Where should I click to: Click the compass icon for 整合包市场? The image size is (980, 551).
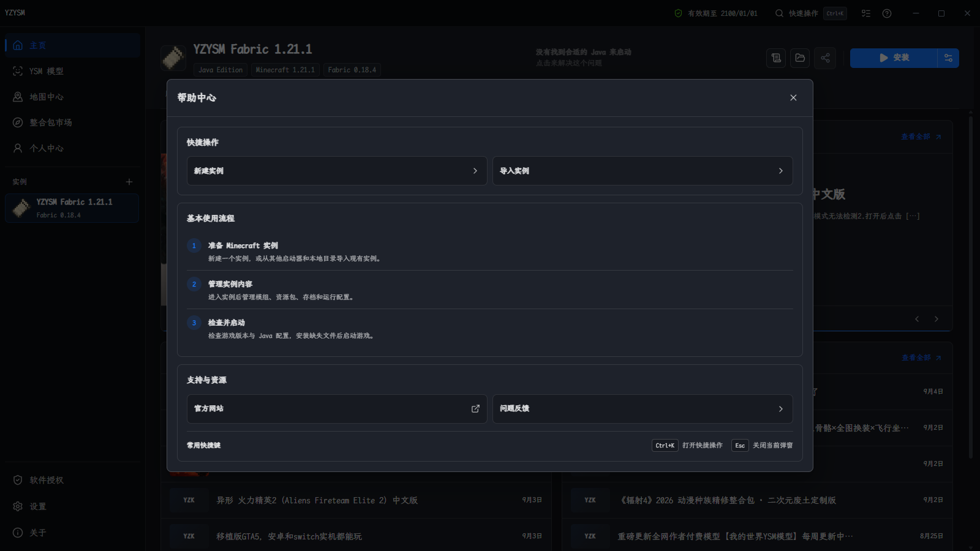point(18,122)
